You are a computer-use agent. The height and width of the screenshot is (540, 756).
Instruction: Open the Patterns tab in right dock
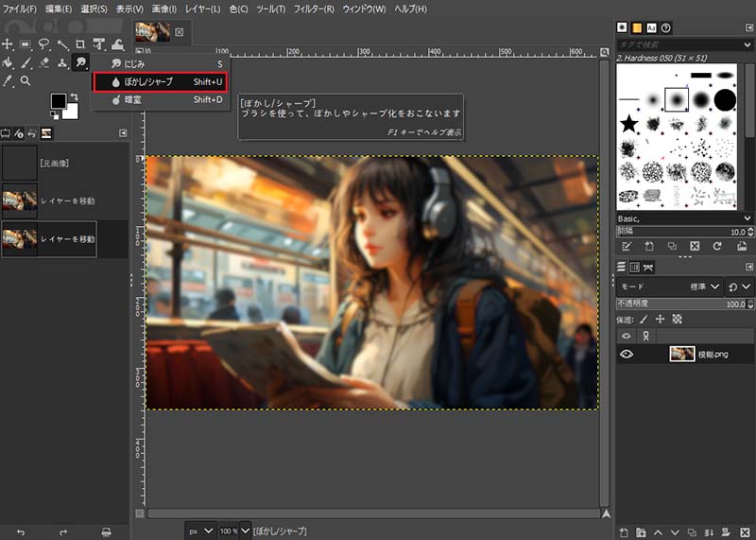click(637, 27)
